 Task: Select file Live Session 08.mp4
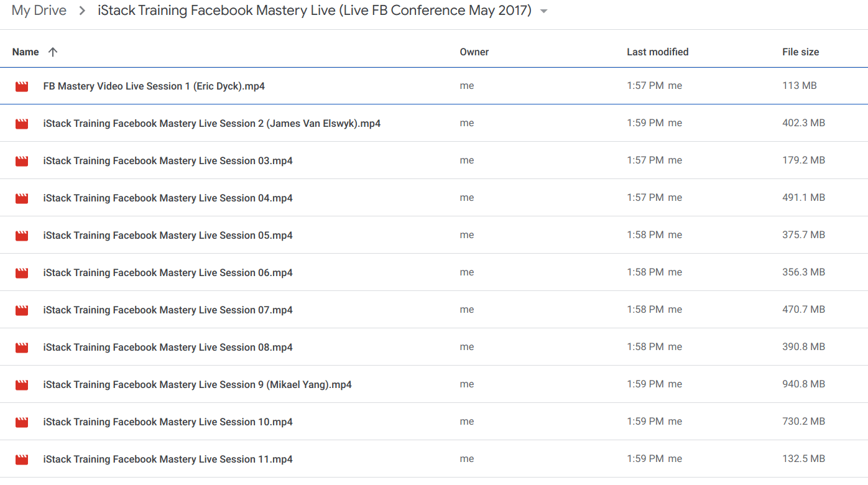click(168, 348)
